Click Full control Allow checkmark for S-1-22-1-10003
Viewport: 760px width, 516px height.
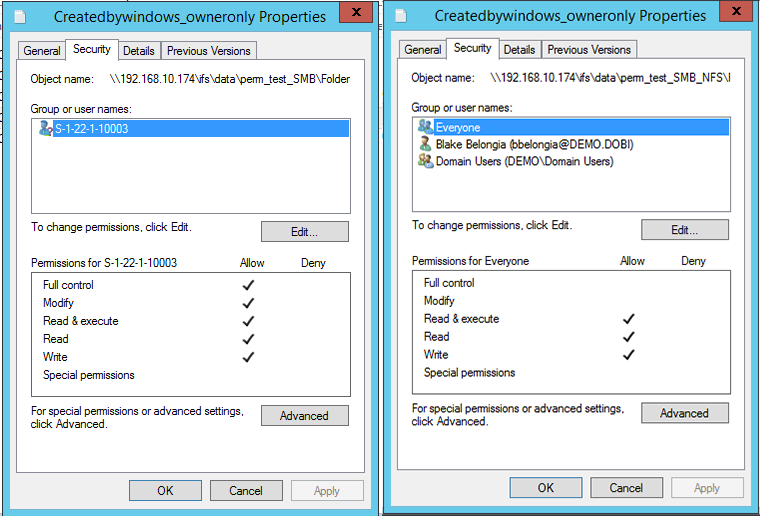coord(248,285)
